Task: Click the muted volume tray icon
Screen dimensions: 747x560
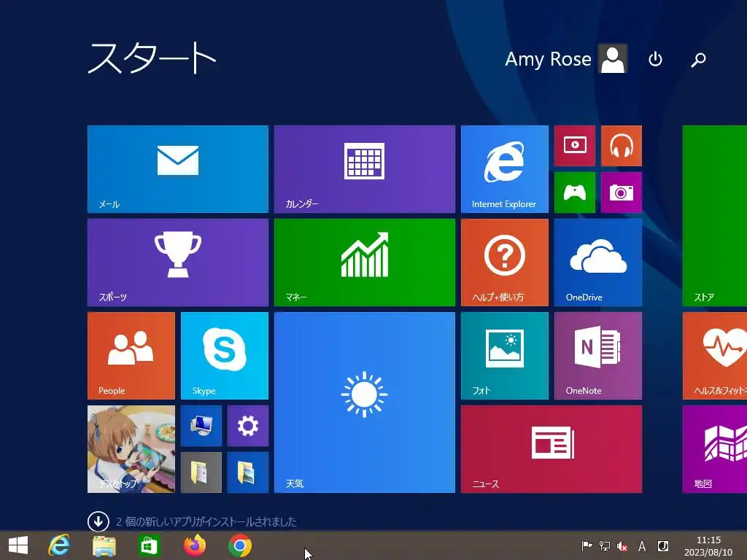Action: [x=622, y=545]
